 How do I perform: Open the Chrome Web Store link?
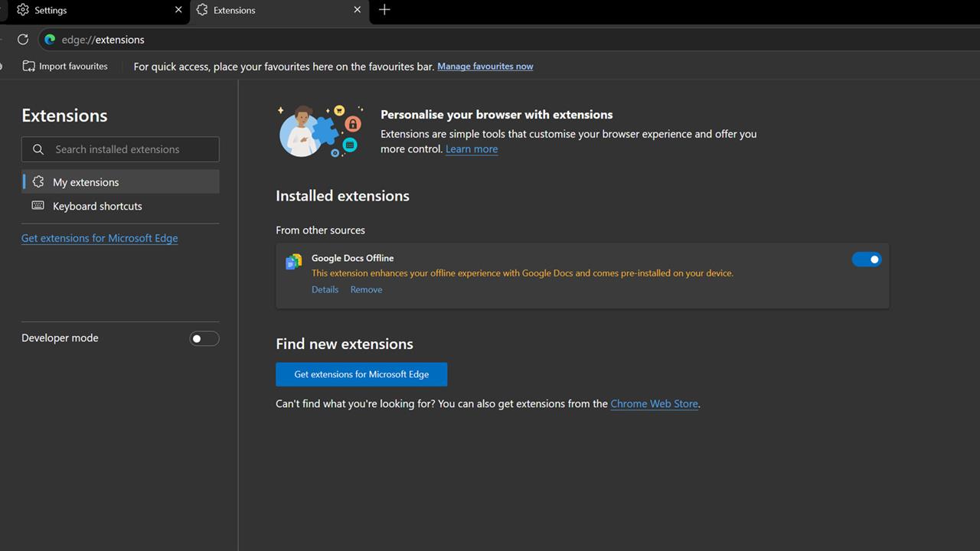[654, 403]
